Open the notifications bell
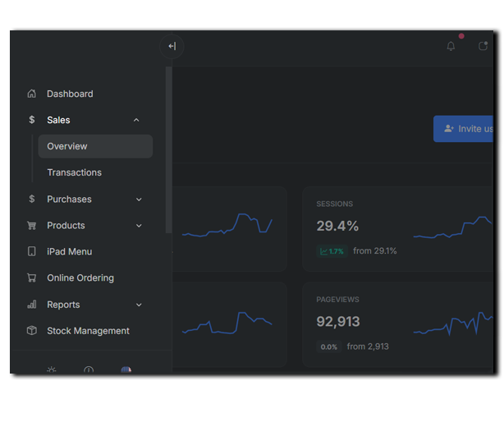This screenshot has height=422, width=504. [x=451, y=47]
